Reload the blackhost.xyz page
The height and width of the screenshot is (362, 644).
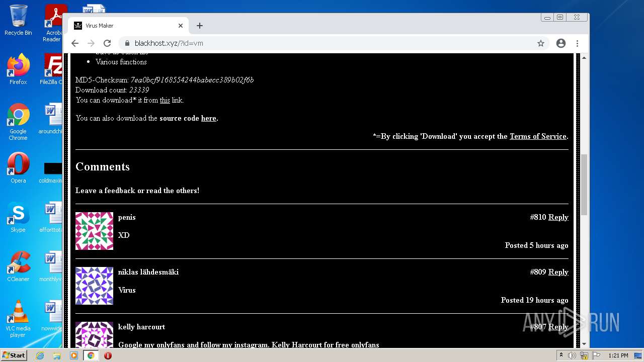click(107, 43)
